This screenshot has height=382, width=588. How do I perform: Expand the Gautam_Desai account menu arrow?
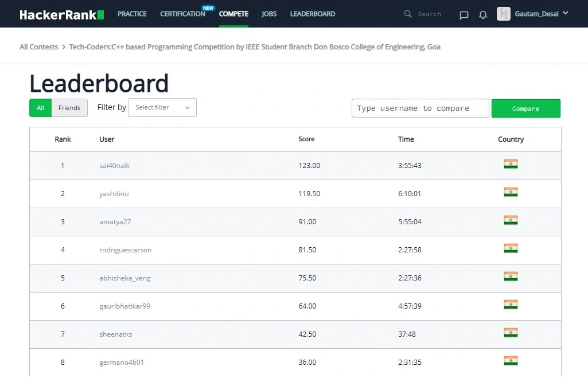(566, 13)
